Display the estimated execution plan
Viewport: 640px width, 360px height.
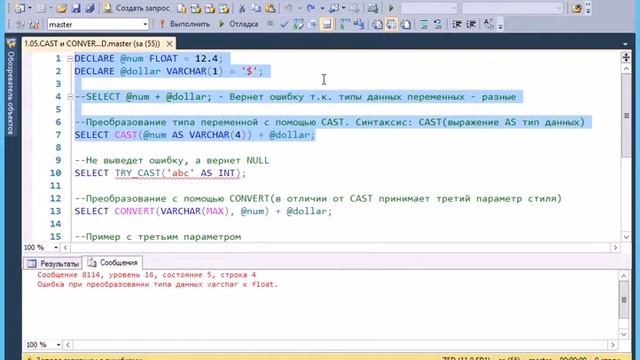coord(299,24)
